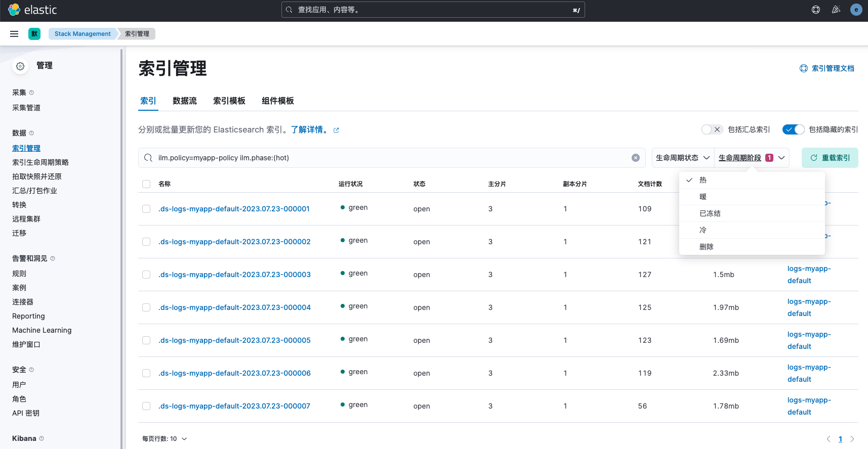Clear the search filter text
Screen dimensions: 868x449
[636, 158]
